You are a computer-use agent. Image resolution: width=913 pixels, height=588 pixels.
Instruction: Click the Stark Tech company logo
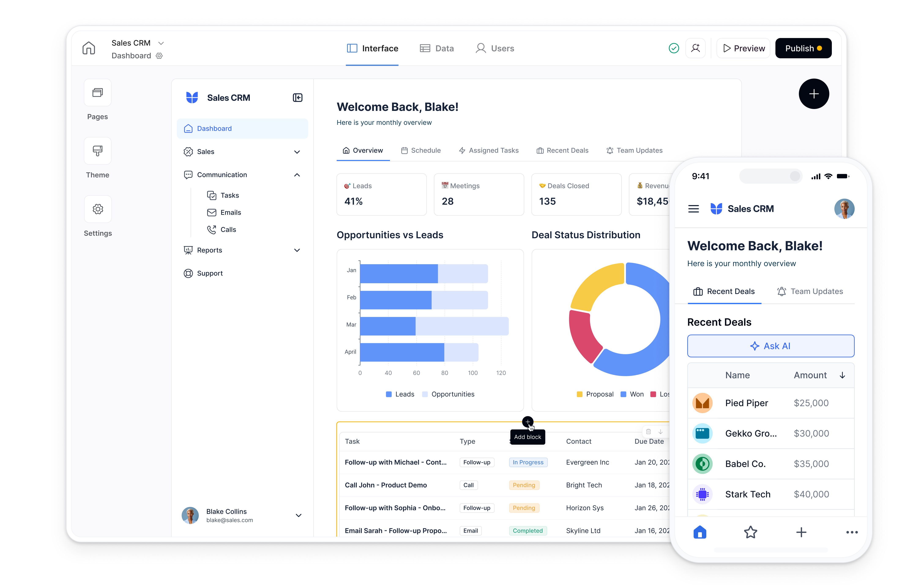[702, 494]
